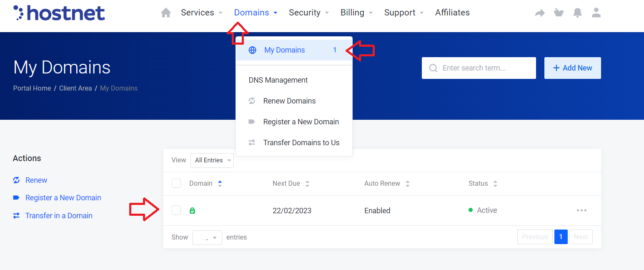Open the three-dot row actions menu
The width and height of the screenshot is (644, 270).
tap(581, 210)
